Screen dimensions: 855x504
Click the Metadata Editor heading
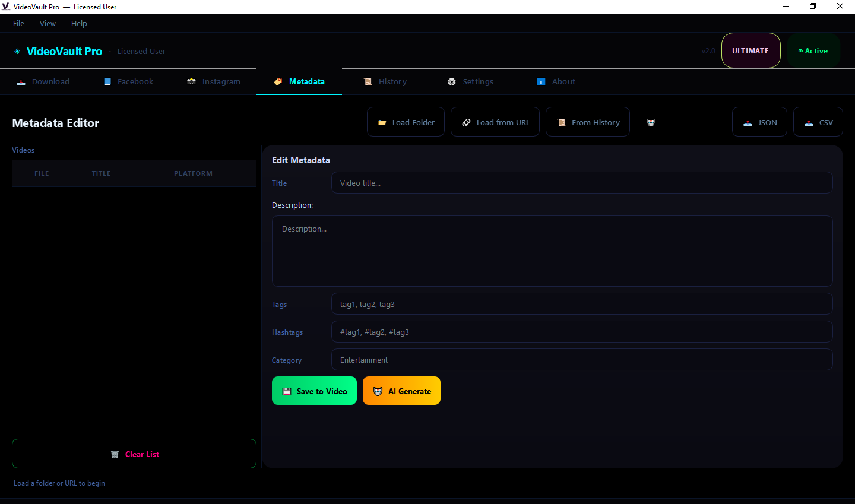[x=56, y=123]
